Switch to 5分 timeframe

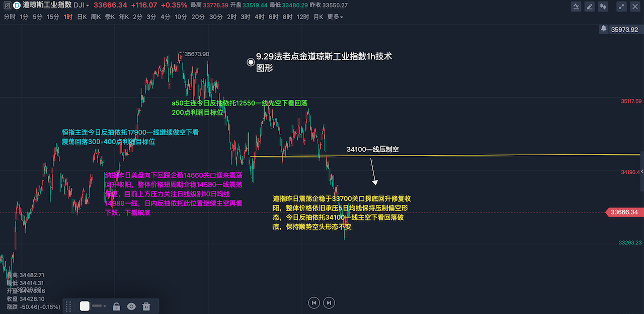click(37, 17)
